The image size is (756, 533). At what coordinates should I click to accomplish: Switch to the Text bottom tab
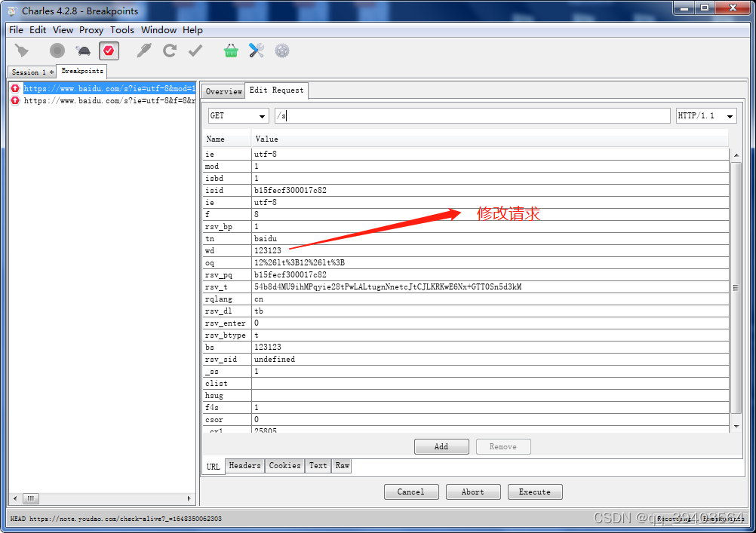318,466
